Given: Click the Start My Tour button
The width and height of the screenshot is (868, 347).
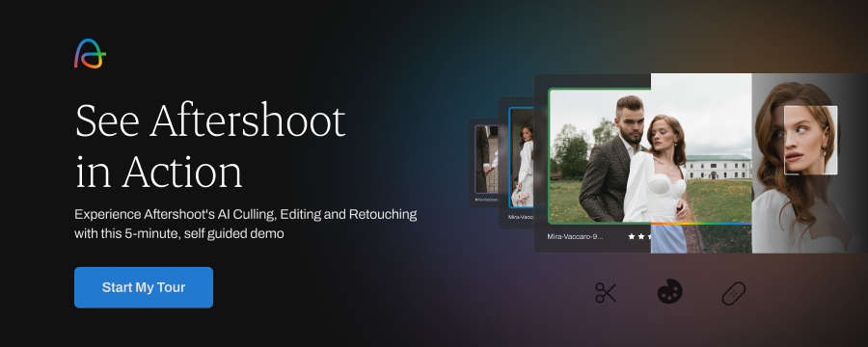Looking at the screenshot, I should tap(144, 287).
